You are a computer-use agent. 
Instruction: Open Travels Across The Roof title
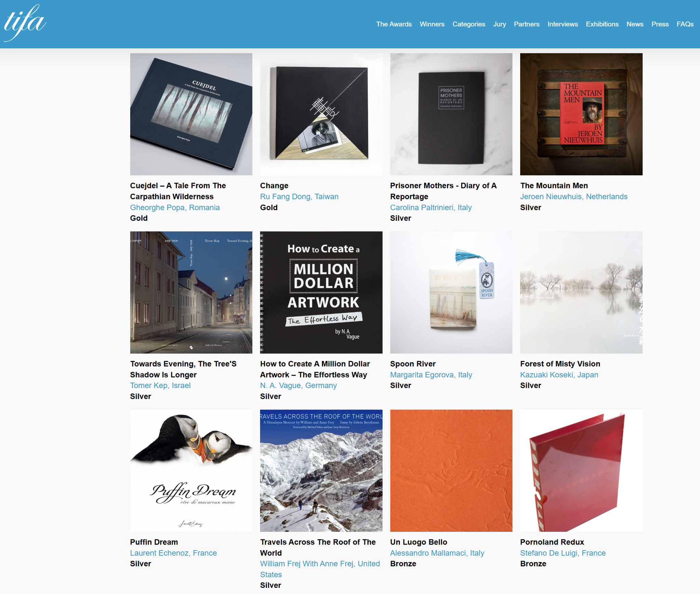click(318, 548)
